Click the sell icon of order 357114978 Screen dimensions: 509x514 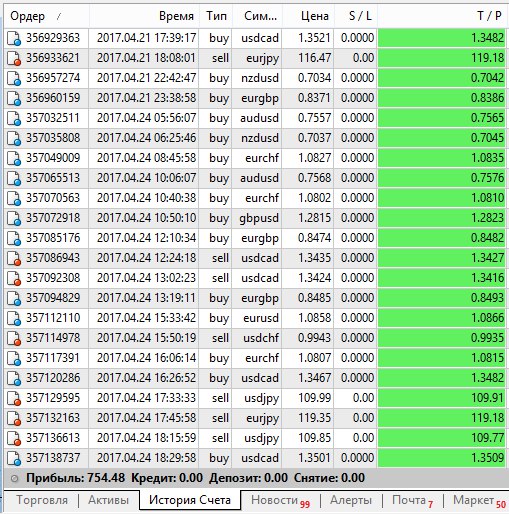pyautogui.click(x=14, y=338)
